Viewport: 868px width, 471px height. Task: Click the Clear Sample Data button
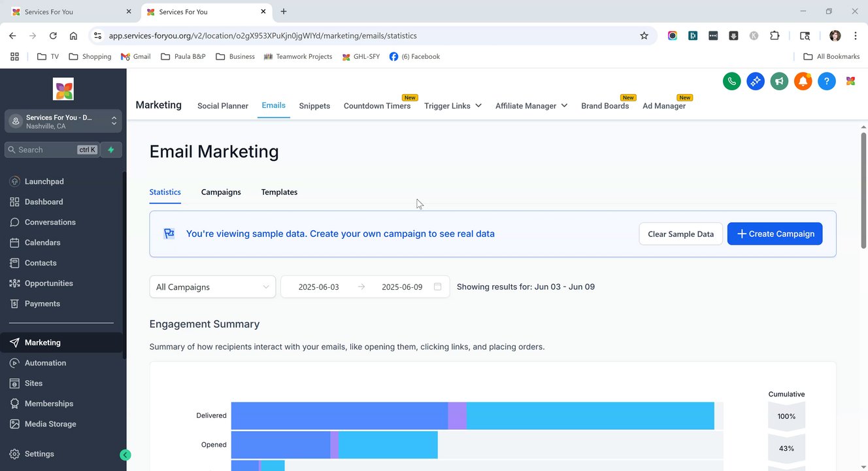click(x=680, y=234)
